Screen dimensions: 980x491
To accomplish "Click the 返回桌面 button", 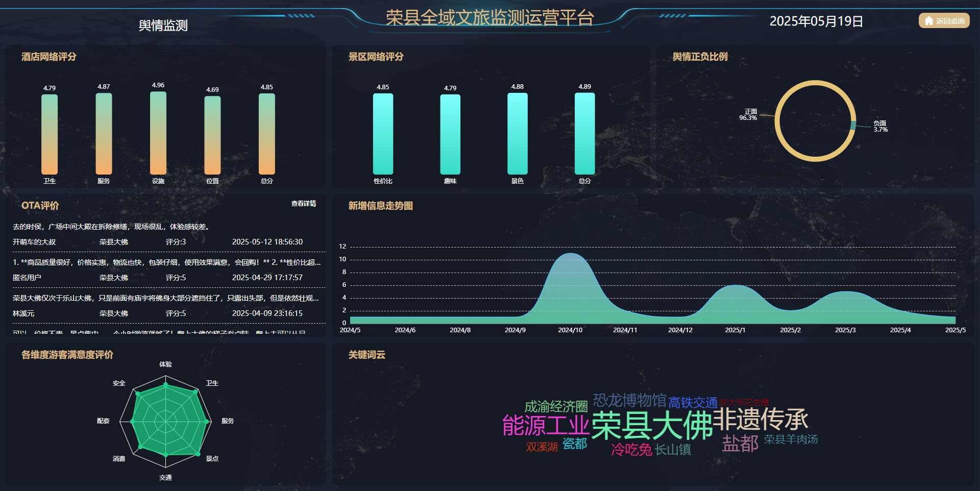I will click(943, 21).
